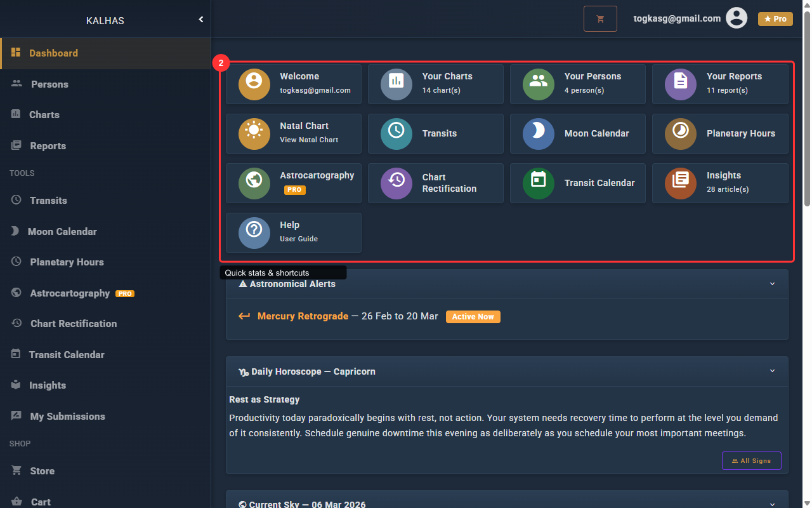Collapse the KALHAS sidebar with the arrow
Image resolution: width=812 pixels, height=508 pixels.
[201, 20]
